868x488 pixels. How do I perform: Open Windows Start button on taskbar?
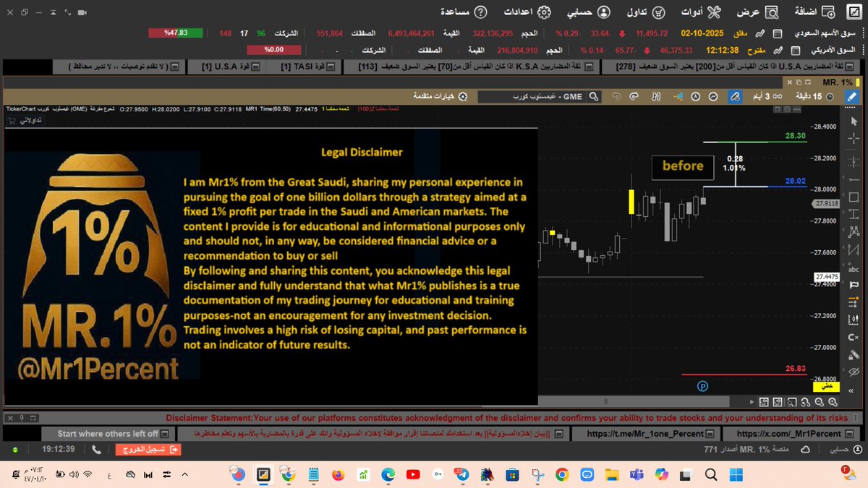(x=736, y=475)
